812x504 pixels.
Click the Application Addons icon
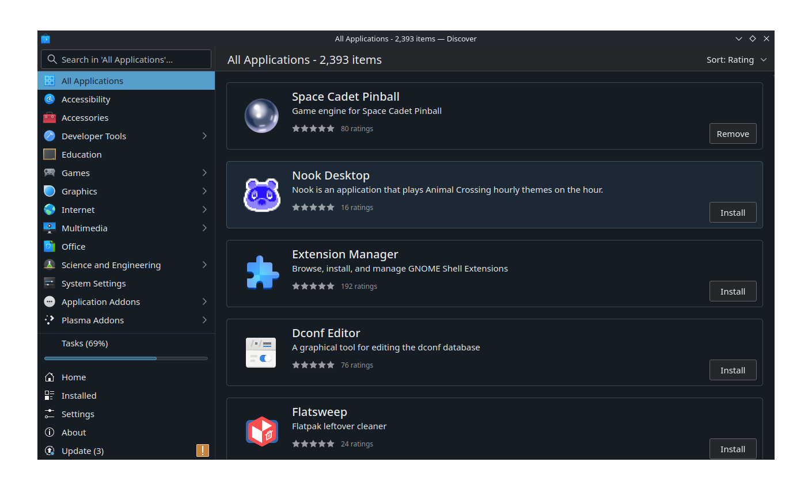[50, 301]
